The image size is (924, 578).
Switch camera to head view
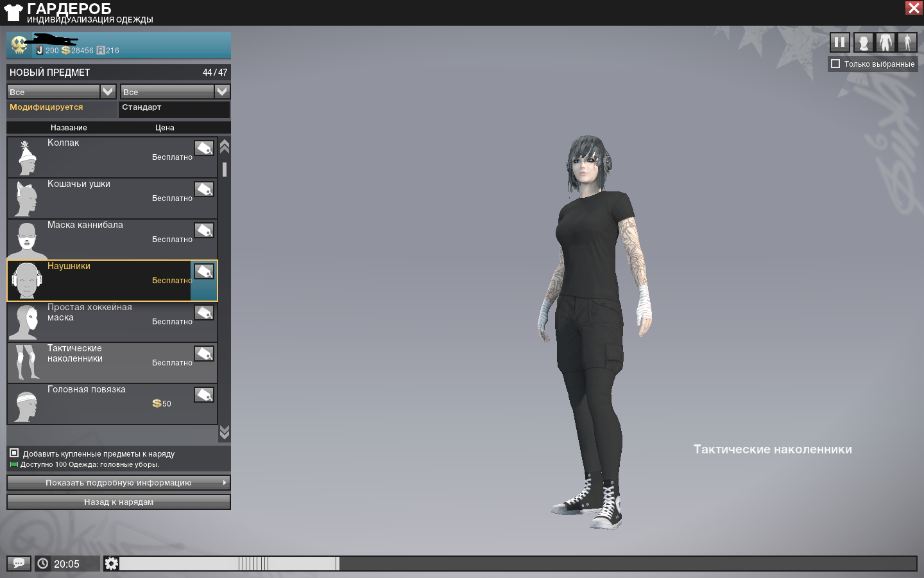point(864,43)
